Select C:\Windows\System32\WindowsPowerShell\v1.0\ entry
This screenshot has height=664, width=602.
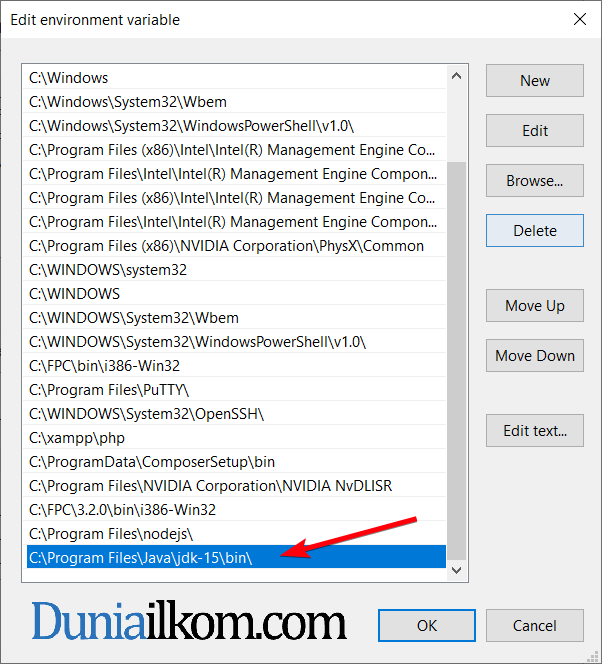pos(236,126)
